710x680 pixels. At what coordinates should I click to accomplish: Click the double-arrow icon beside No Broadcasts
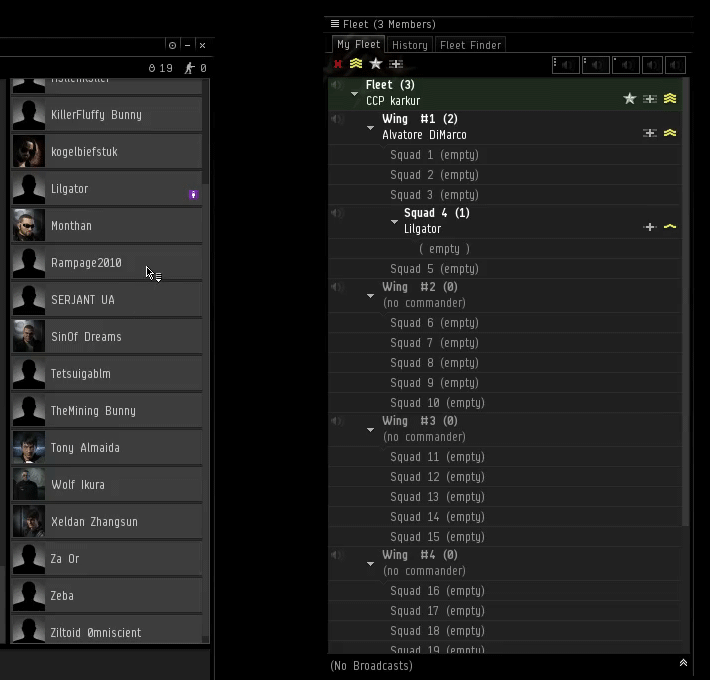[x=683, y=663]
